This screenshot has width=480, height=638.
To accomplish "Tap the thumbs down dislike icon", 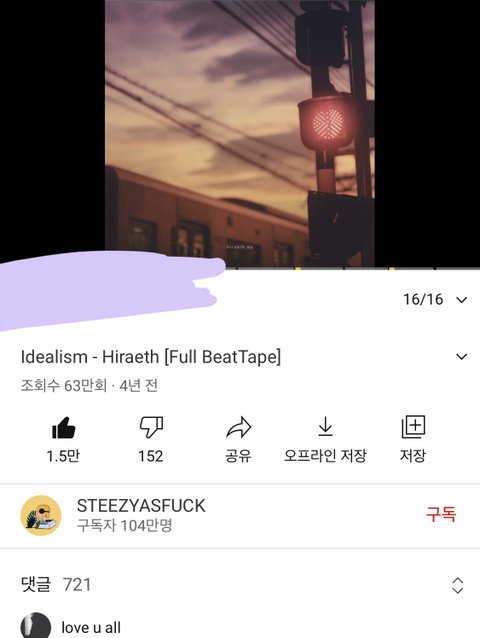I will (x=151, y=427).
